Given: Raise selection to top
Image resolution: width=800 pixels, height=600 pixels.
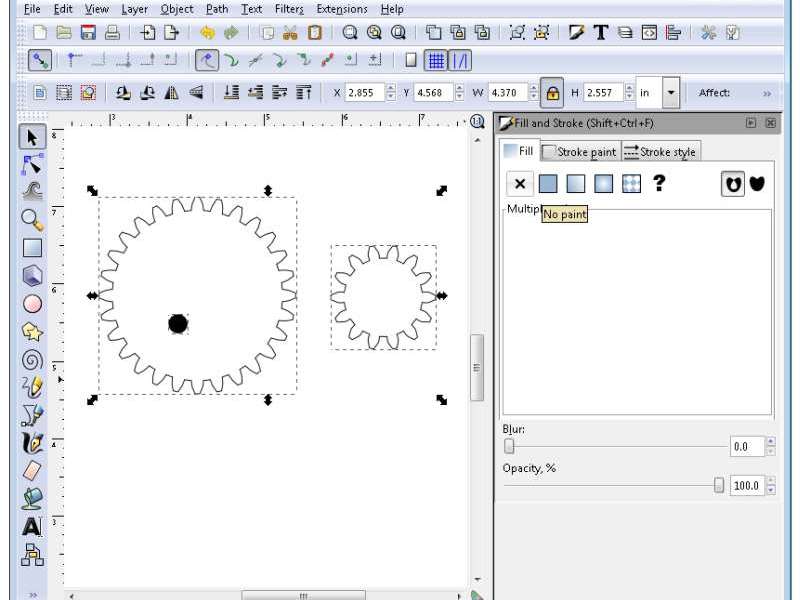Looking at the screenshot, I should pyautogui.click(x=304, y=93).
